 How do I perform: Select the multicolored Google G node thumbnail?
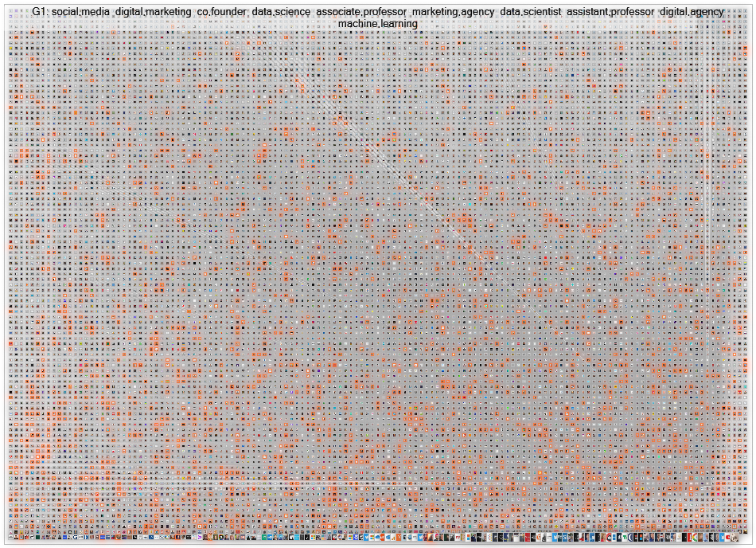695,538
